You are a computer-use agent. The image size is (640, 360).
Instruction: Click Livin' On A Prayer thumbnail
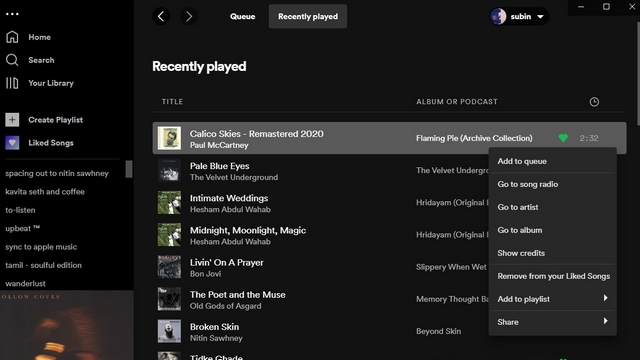tap(169, 267)
